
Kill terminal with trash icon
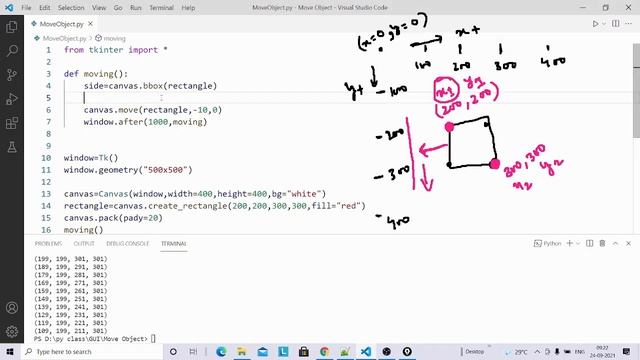[x=602, y=243]
